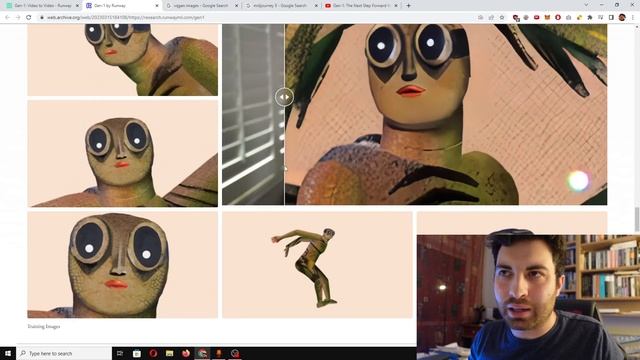
Task: Open the Chrome profile avatar
Action: pos(622,17)
